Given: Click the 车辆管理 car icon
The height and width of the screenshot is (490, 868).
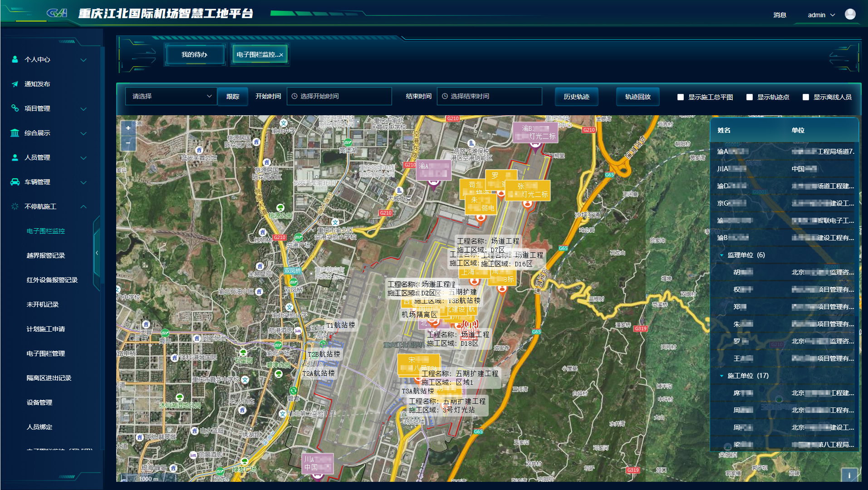Looking at the screenshot, I should [x=15, y=182].
